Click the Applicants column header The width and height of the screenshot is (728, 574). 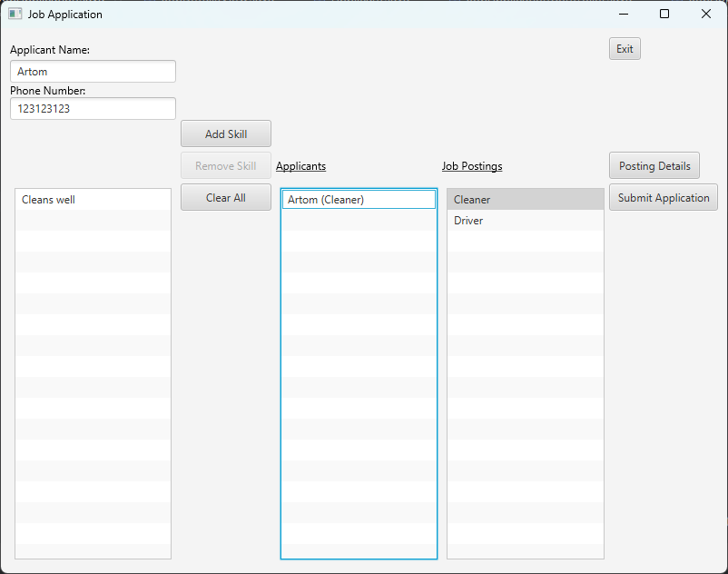[300, 165]
